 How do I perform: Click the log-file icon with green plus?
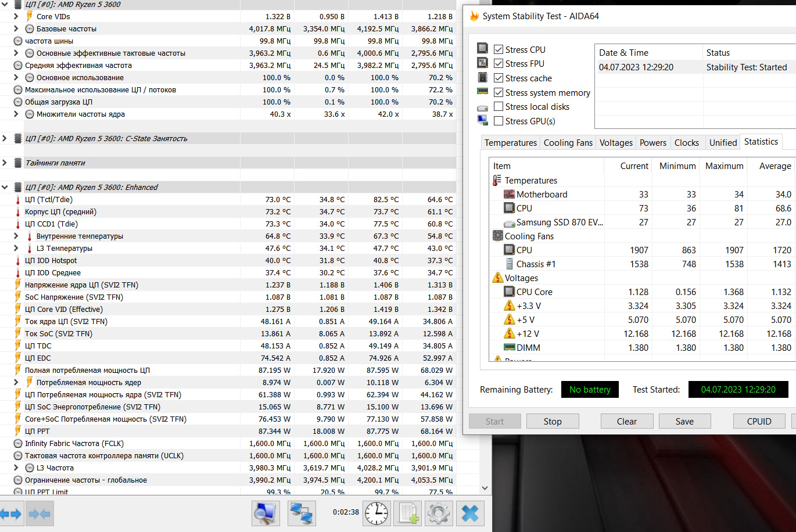pos(407,513)
